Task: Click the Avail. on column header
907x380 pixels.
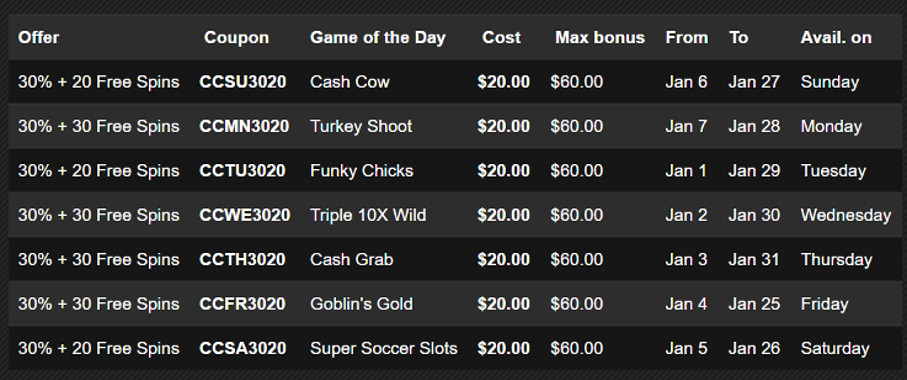Action: (x=836, y=38)
